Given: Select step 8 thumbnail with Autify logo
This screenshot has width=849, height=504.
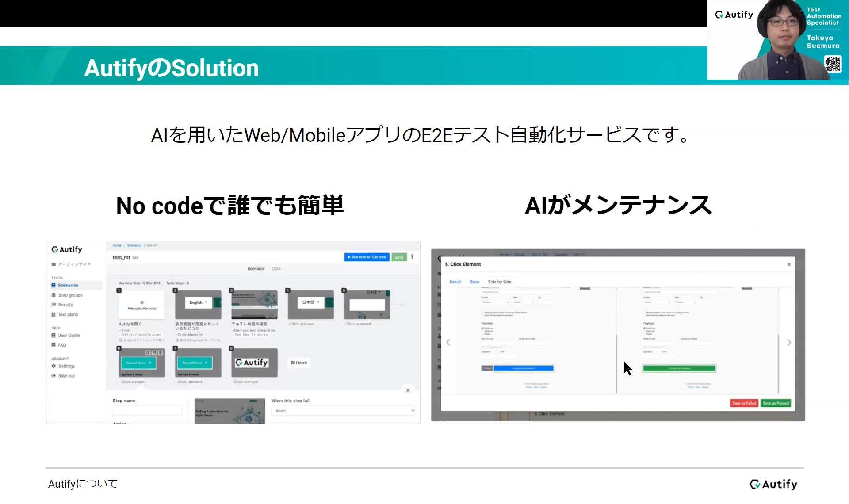Looking at the screenshot, I should 254,363.
